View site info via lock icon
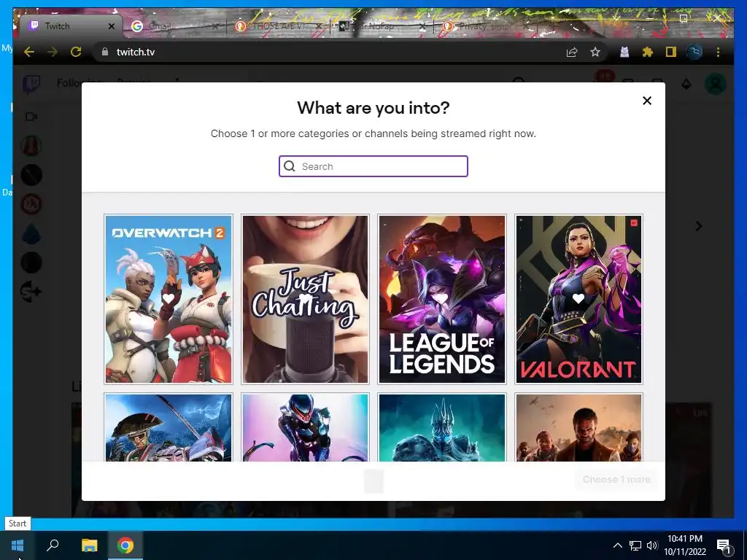747x560 pixels. 105,52
